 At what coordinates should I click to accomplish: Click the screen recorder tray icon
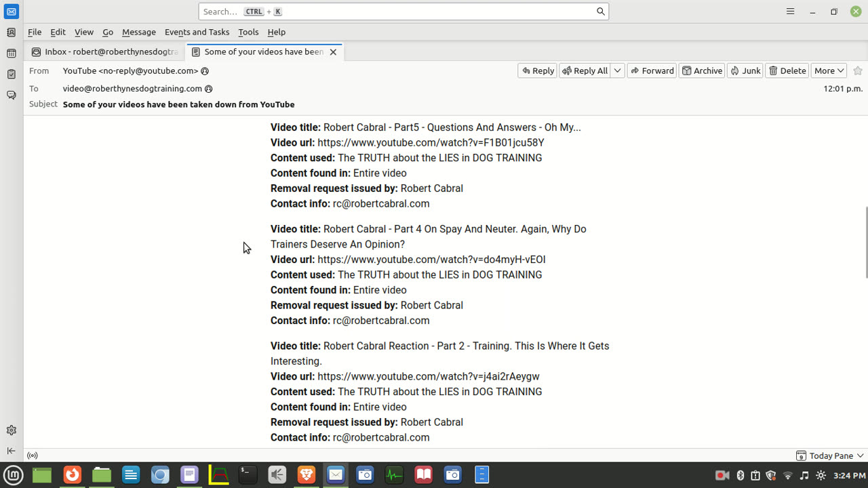click(722, 476)
